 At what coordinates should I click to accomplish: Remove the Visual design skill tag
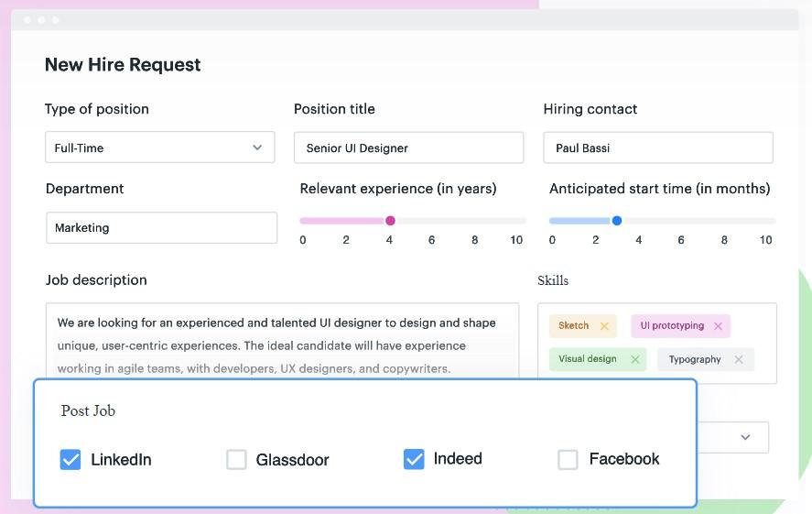pos(634,359)
